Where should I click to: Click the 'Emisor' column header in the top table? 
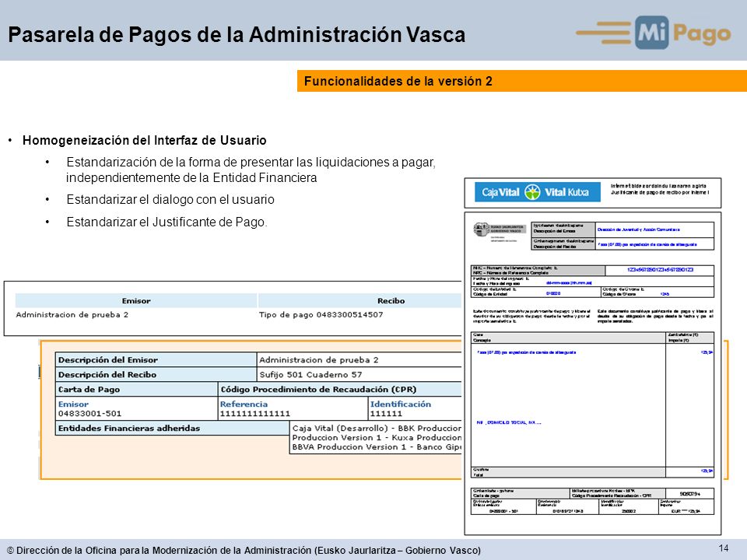pyautogui.click(x=136, y=301)
